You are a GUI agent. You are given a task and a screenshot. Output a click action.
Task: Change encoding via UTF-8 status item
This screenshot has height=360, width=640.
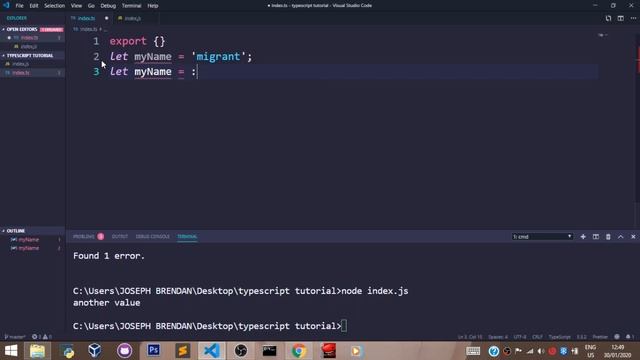pos(520,337)
